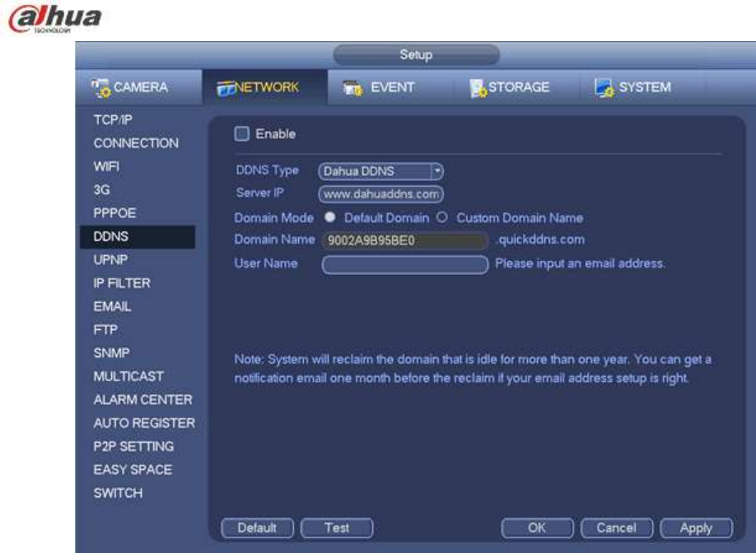This screenshot has height=553, width=756.
Task: Open MULTICAST settings in sidebar
Action: (x=128, y=376)
